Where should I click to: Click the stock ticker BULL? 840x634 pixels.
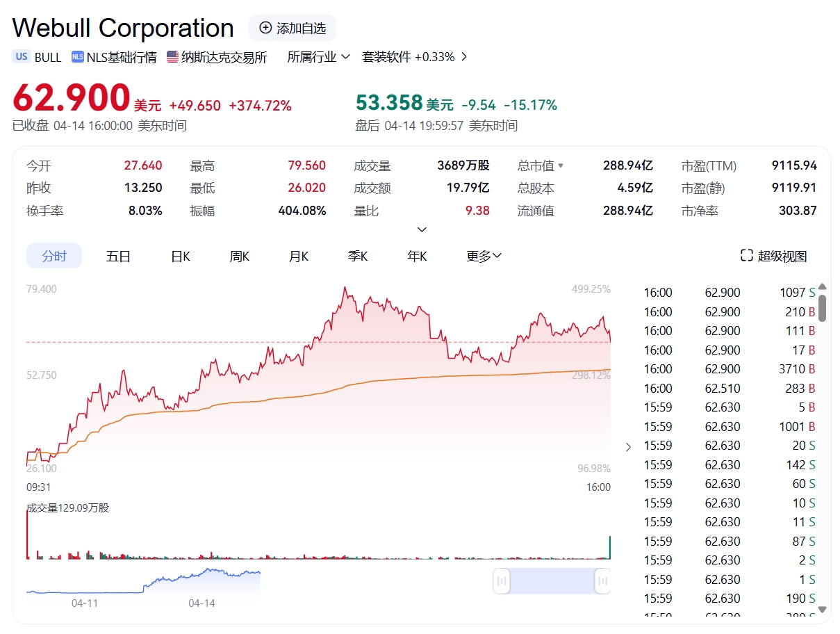[x=48, y=57]
